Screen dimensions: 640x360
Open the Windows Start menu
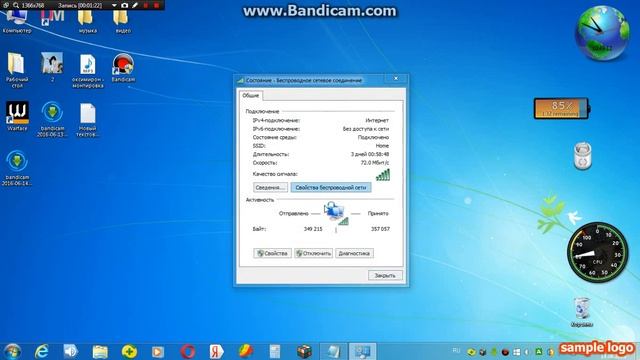12,351
